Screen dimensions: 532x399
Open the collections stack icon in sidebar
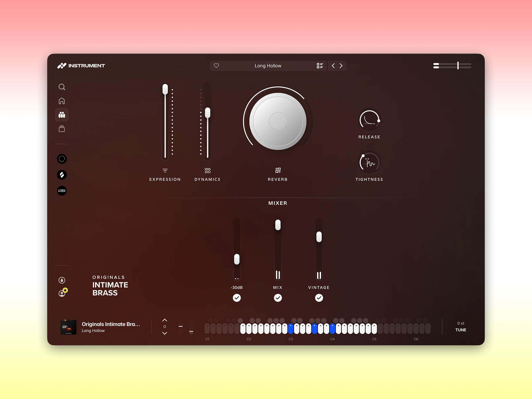pos(62,129)
